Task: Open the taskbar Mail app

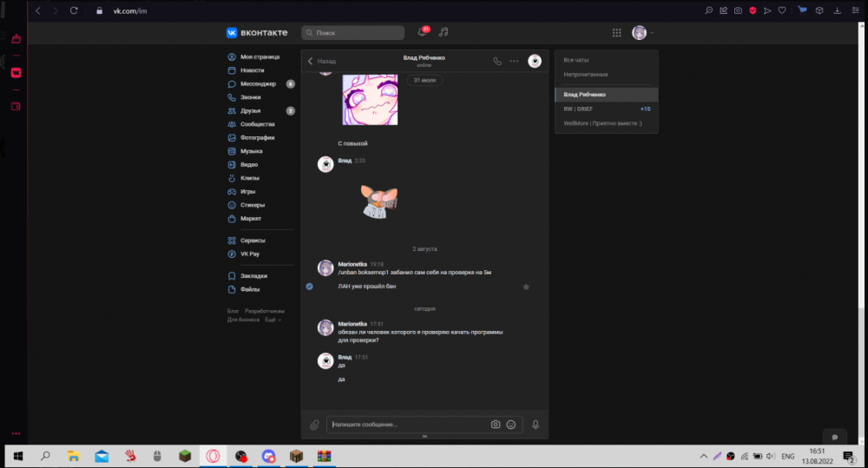Action: point(102,457)
